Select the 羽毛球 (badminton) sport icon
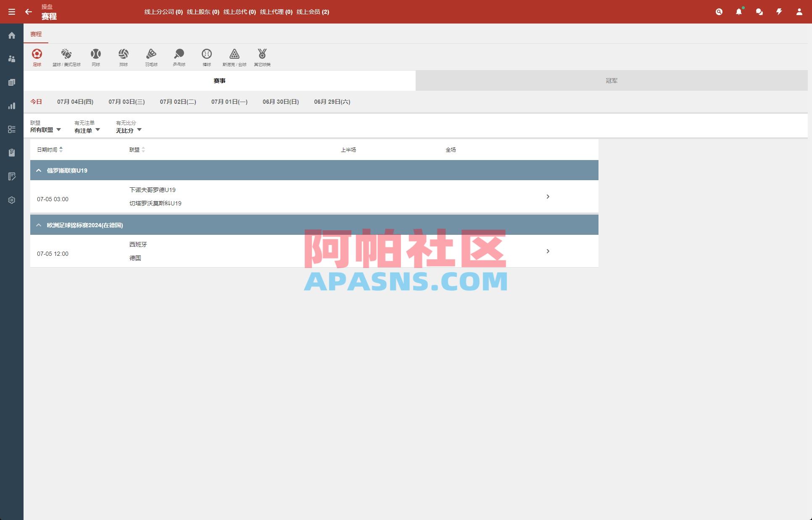The width and height of the screenshot is (812, 520). [151, 57]
